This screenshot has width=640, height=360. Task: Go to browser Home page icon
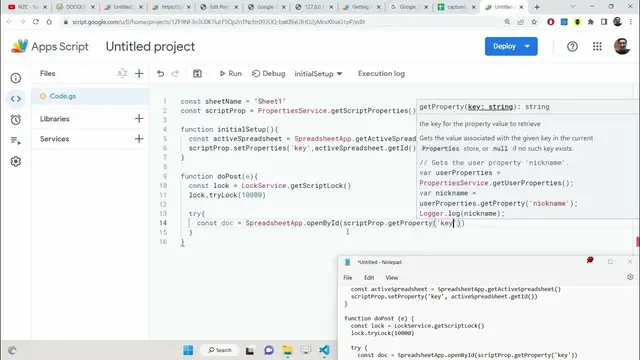tap(49, 22)
